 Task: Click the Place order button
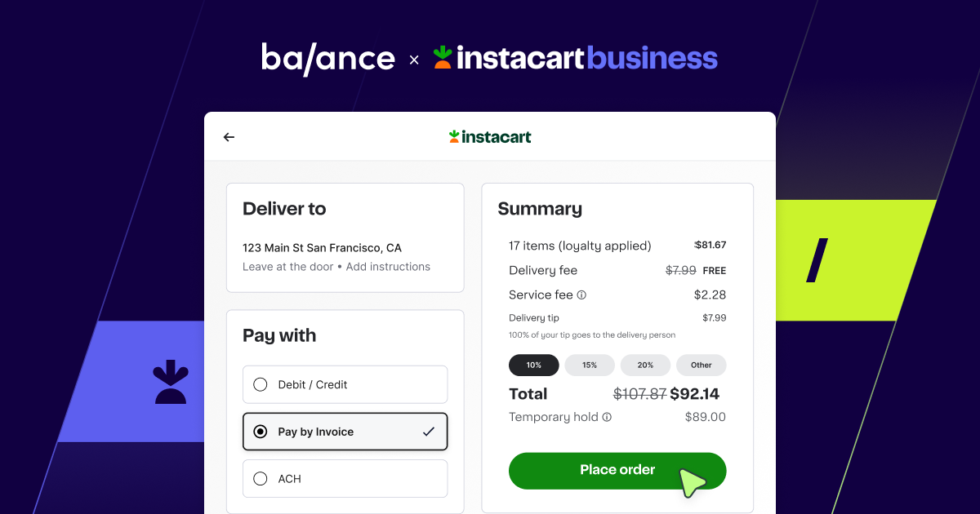point(617,471)
